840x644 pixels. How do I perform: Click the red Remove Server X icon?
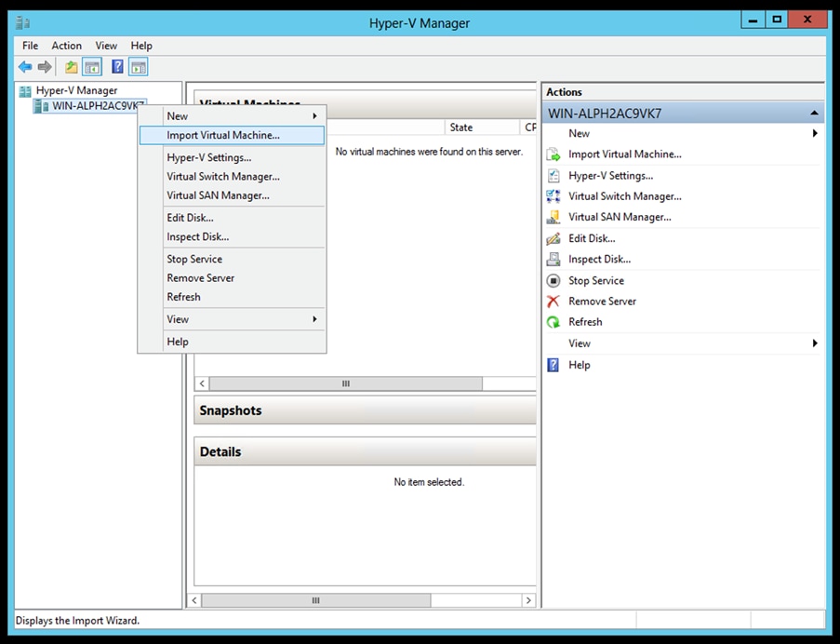tap(553, 302)
